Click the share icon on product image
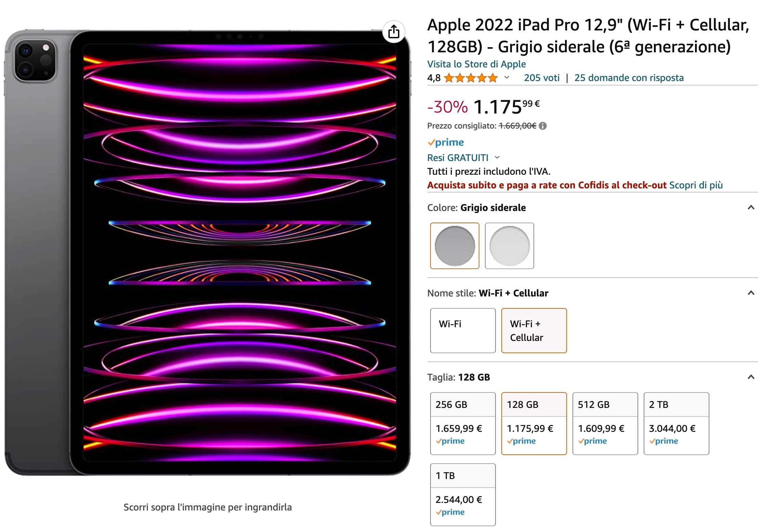This screenshot has height=532, width=772. point(394,32)
